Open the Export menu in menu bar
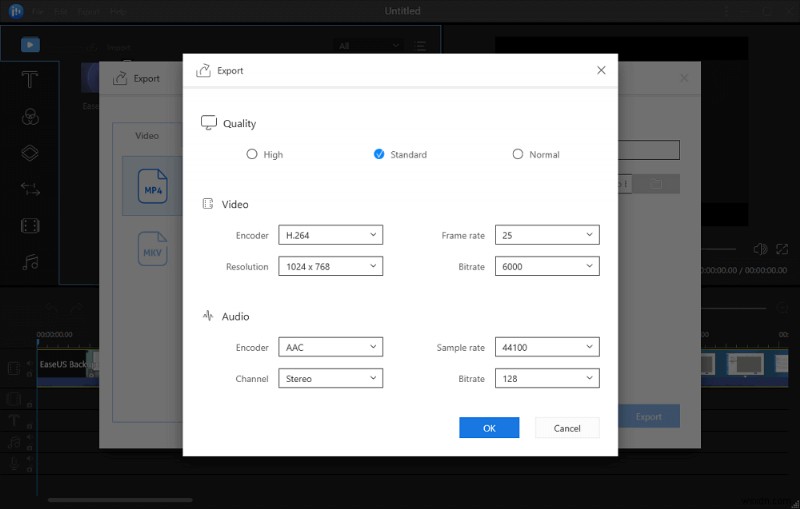 point(88,11)
